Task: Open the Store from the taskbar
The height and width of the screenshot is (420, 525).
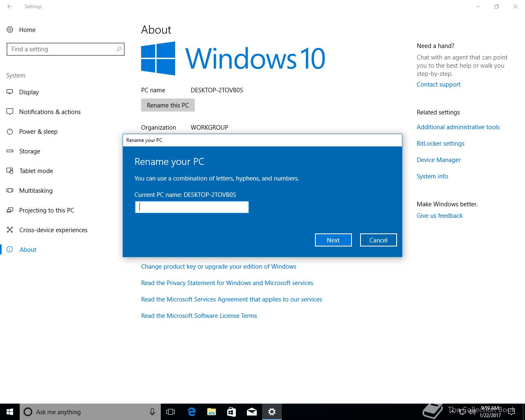Action: tap(231, 412)
